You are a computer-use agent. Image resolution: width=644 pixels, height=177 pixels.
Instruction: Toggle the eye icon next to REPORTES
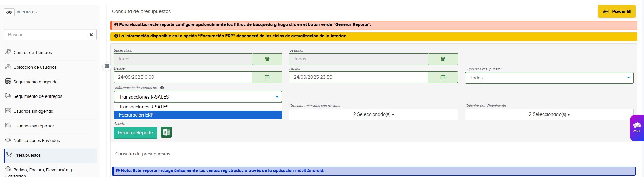(x=9, y=12)
